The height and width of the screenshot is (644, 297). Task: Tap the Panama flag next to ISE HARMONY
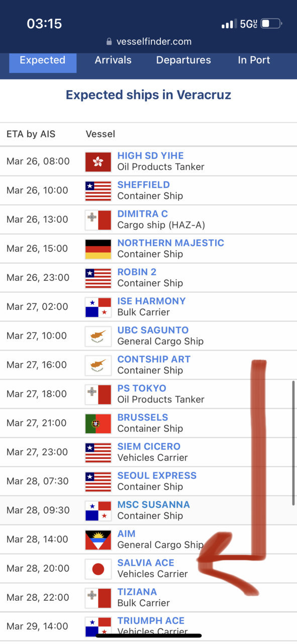(x=98, y=307)
